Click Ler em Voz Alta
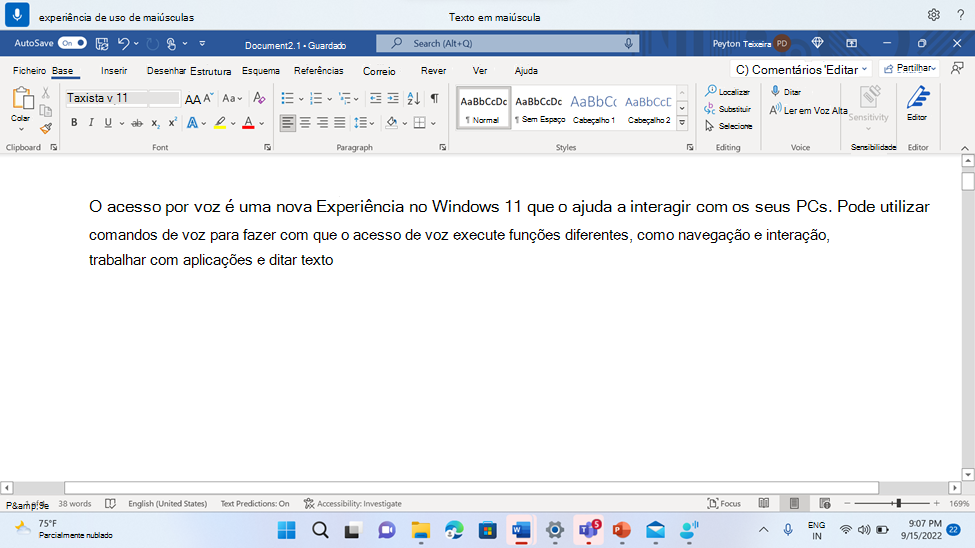 [808, 110]
